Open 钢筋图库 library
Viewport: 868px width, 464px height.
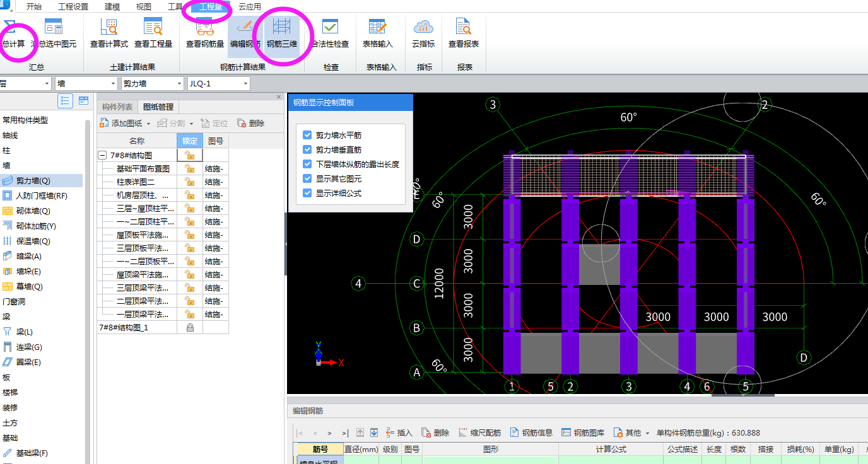[x=583, y=433]
